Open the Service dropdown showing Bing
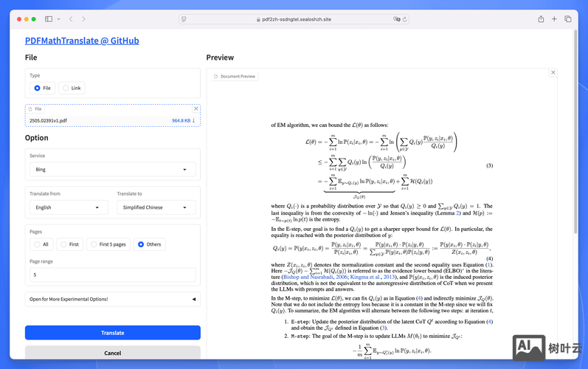588x369 pixels. (112, 170)
